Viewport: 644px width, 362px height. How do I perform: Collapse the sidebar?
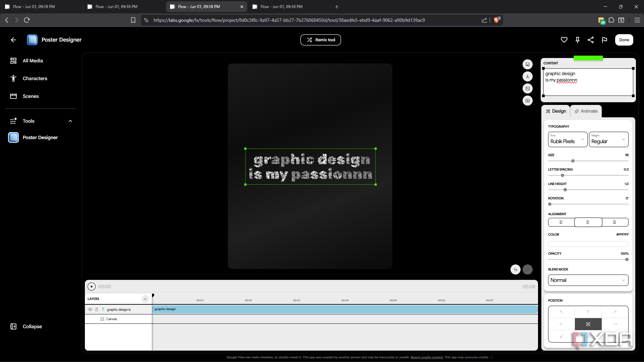click(32, 326)
